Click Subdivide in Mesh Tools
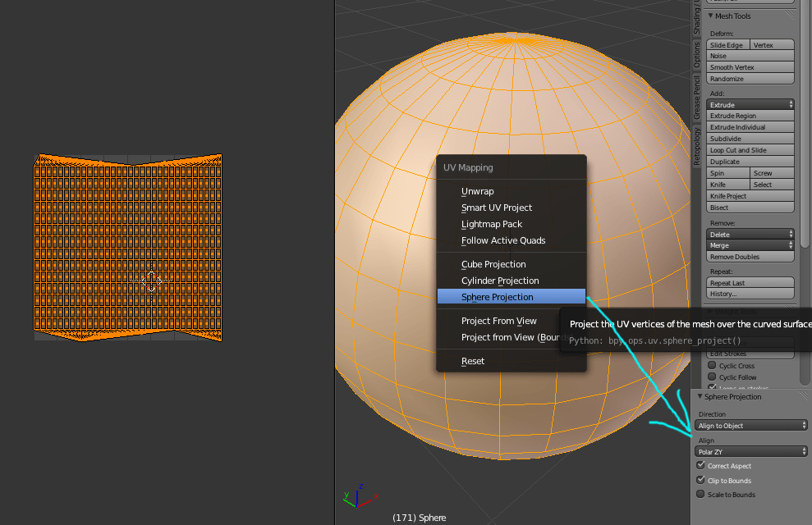Image resolution: width=812 pixels, height=525 pixels. (749, 138)
